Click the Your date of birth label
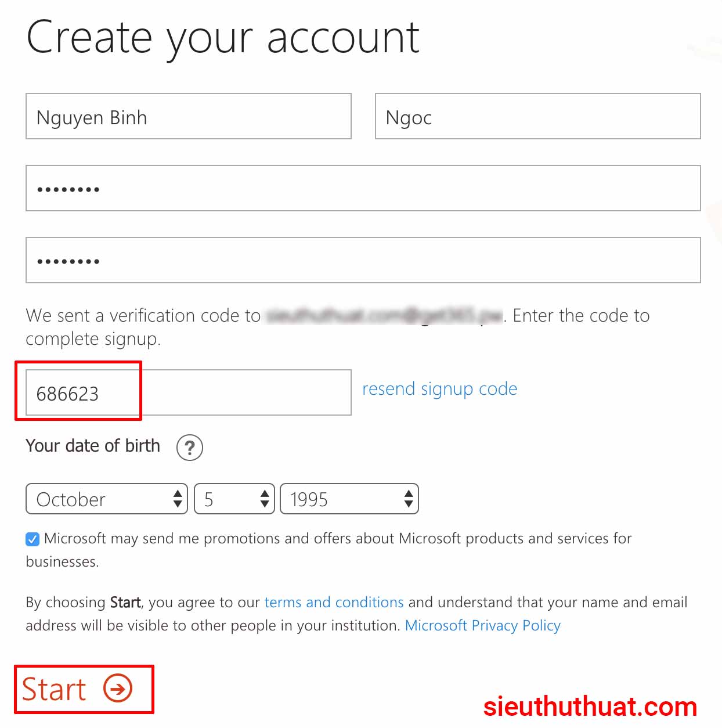Screen dimensions: 722x728 (93, 446)
